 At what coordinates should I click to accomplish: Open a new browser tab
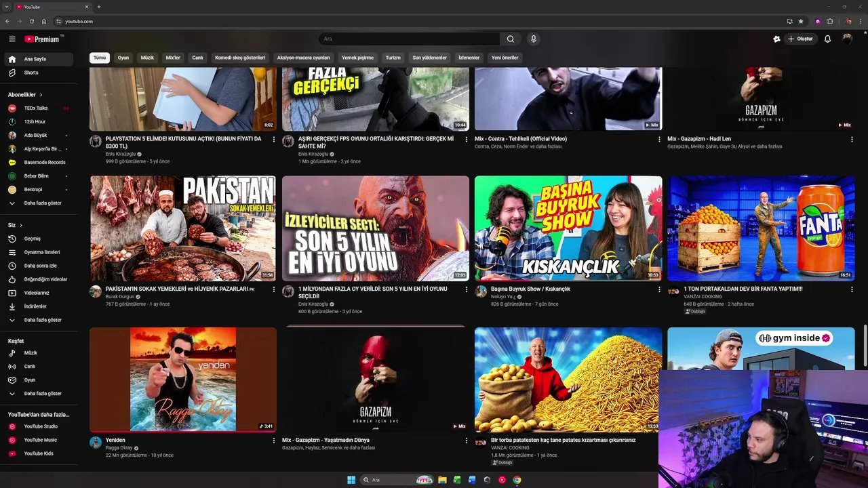[x=99, y=7]
